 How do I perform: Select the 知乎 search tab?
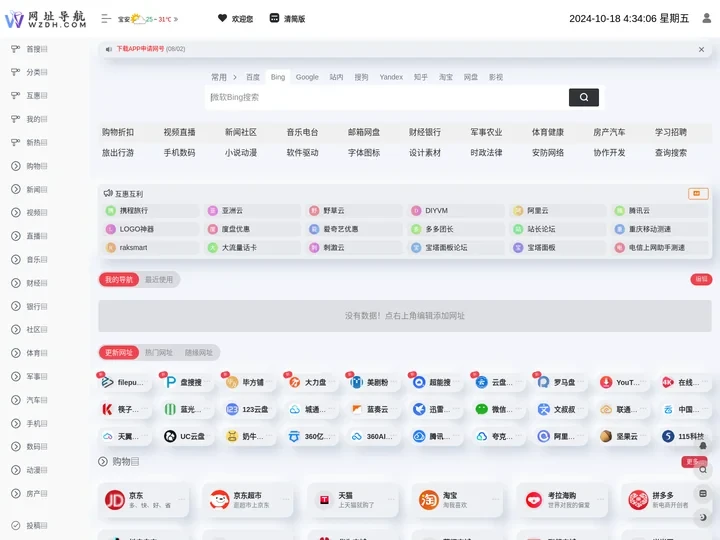pos(421,77)
